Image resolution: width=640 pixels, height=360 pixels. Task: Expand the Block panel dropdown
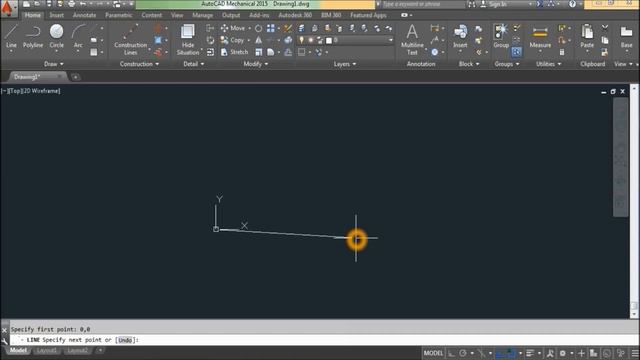469,64
